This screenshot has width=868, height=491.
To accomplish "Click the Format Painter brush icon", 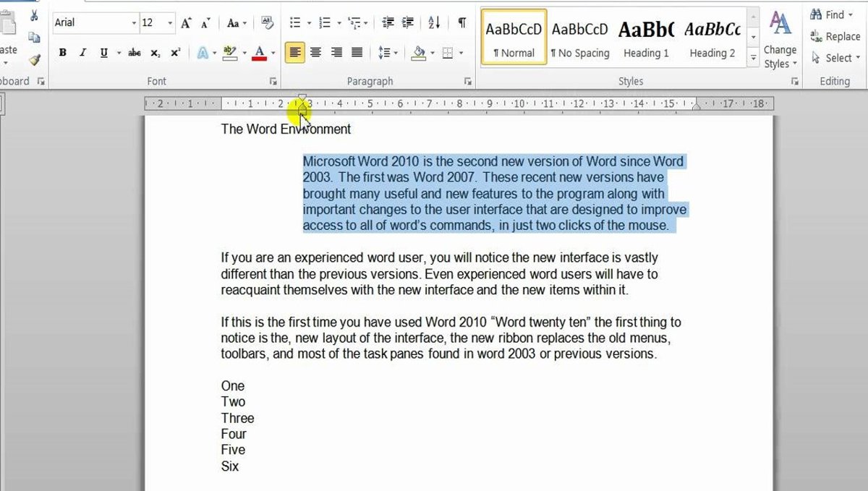I will pyautogui.click(x=34, y=59).
